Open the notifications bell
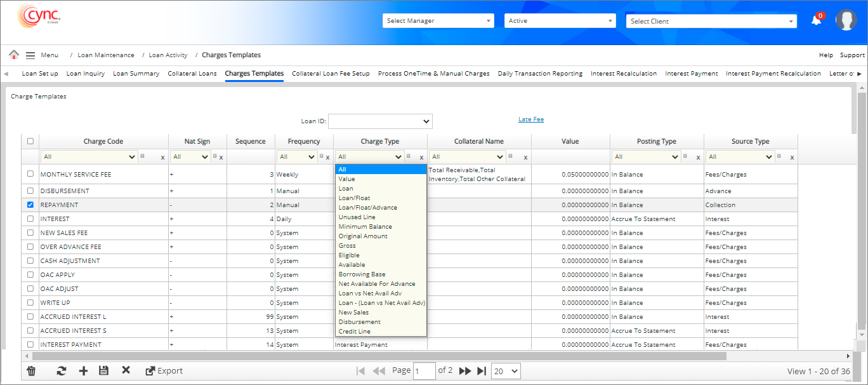The width and height of the screenshot is (868, 385). pos(816,20)
